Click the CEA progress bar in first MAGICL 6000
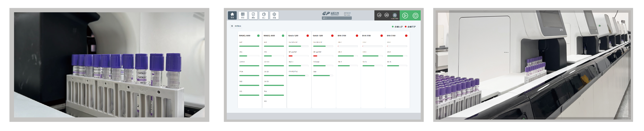The width and height of the screenshot is (644, 131). click(x=249, y=56)
